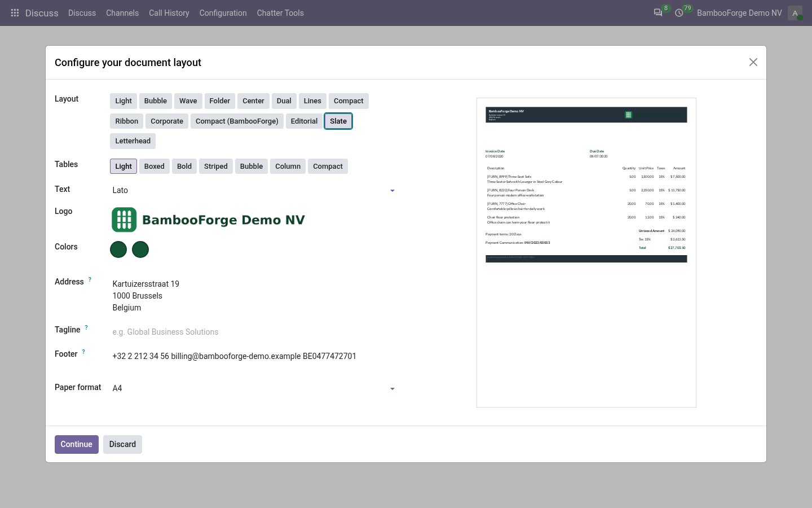Click the Footer text field
The image size is (812, 508).
click(x=253, y=356)
